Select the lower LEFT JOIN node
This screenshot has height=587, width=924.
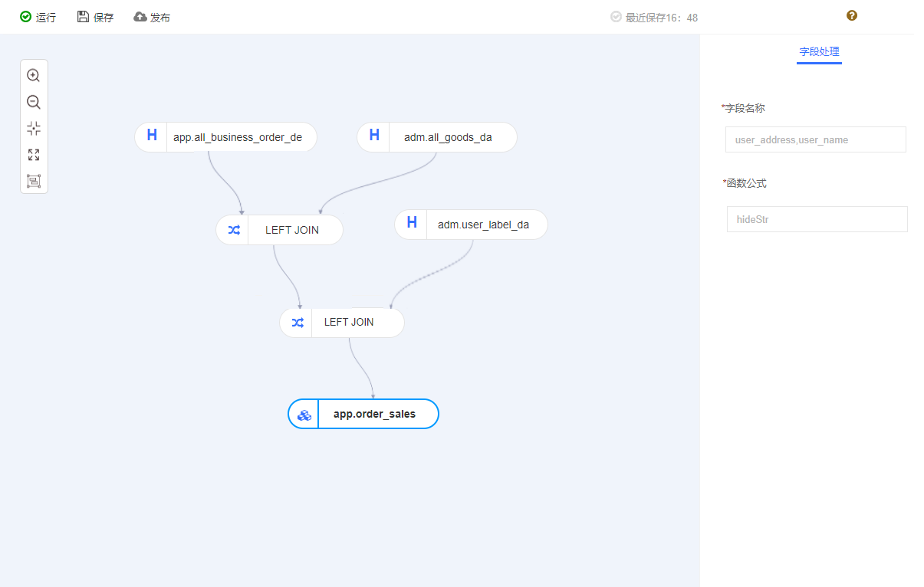349,323
